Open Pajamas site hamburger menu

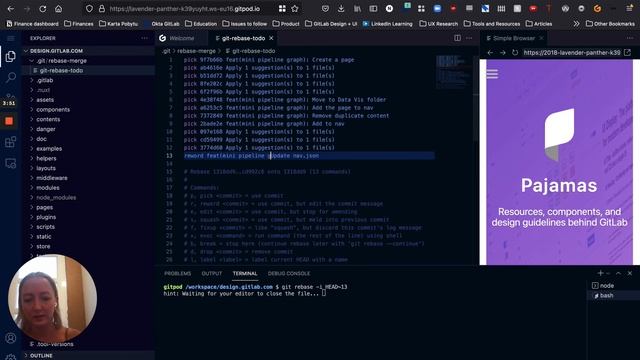click(492, 74)
